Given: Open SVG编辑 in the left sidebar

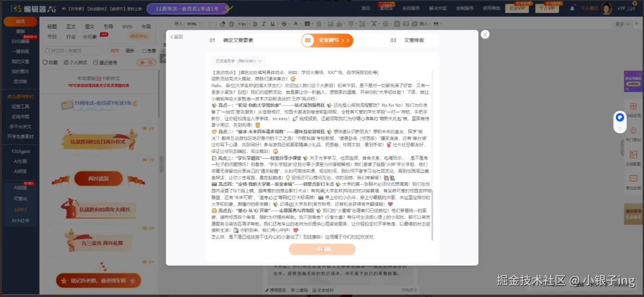Looking at the screenshot, I should click(x=20, y=41).
